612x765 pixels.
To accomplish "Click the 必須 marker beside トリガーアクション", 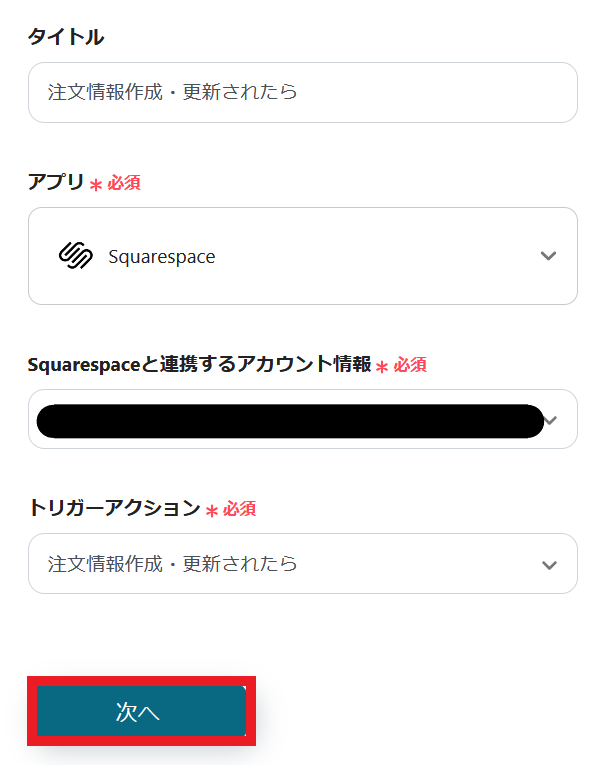I will pyautogui.click(x=239, y=509).
